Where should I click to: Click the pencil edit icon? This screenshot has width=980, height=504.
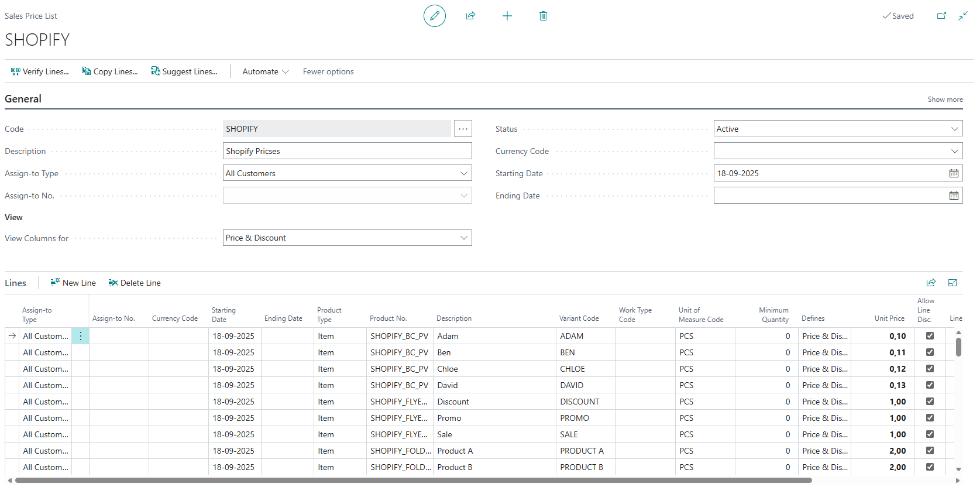point(434,16)
